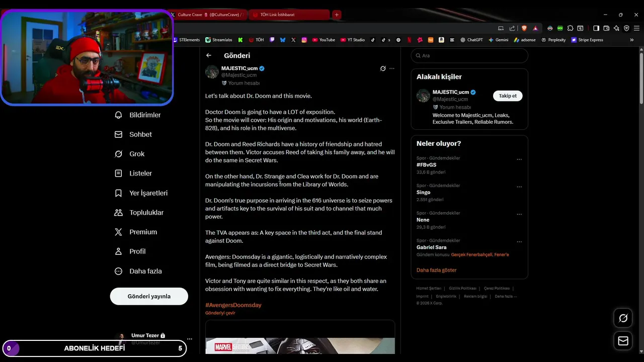
Task: Open the YouTube bookmark
Action: 324,40
